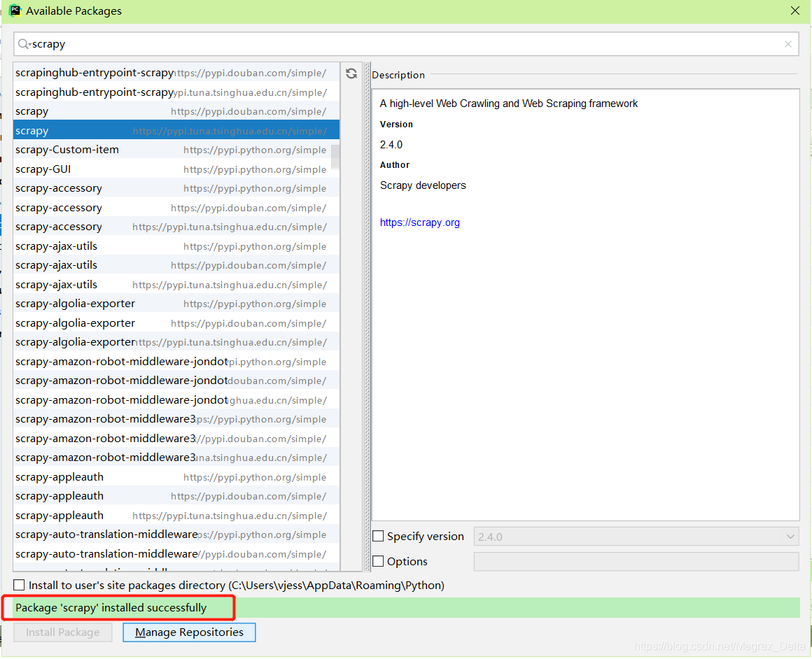Click the Options text field

click(636, 561)
